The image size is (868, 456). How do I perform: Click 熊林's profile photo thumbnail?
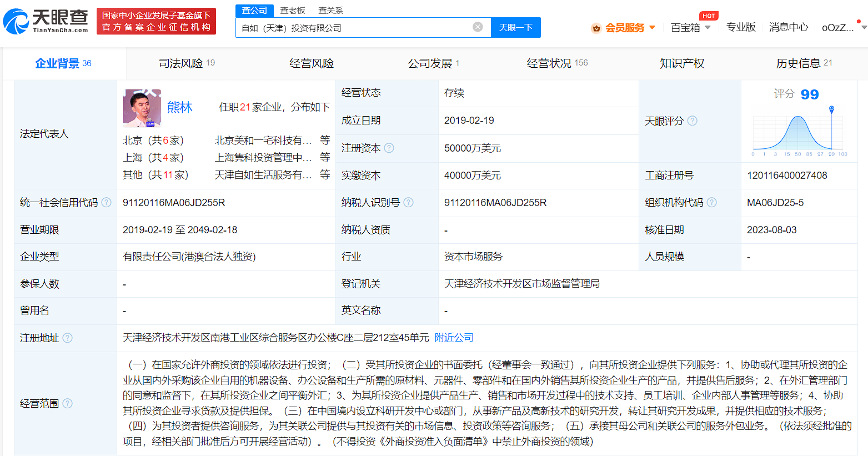pyautogui.click(x=142, y=108)
